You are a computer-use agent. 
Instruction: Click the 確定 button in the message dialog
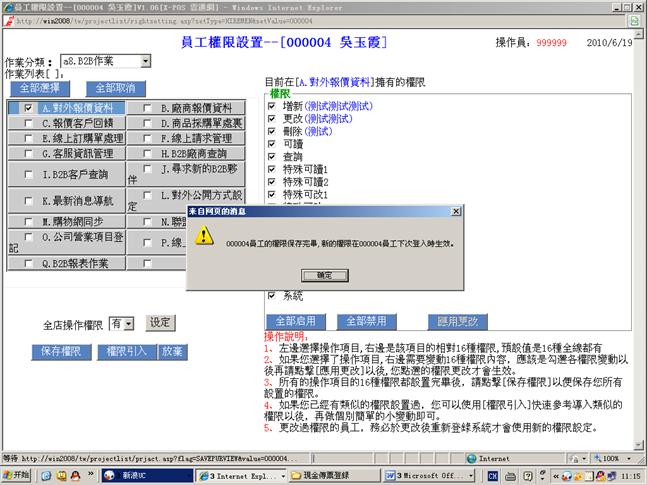coord(323,275)
